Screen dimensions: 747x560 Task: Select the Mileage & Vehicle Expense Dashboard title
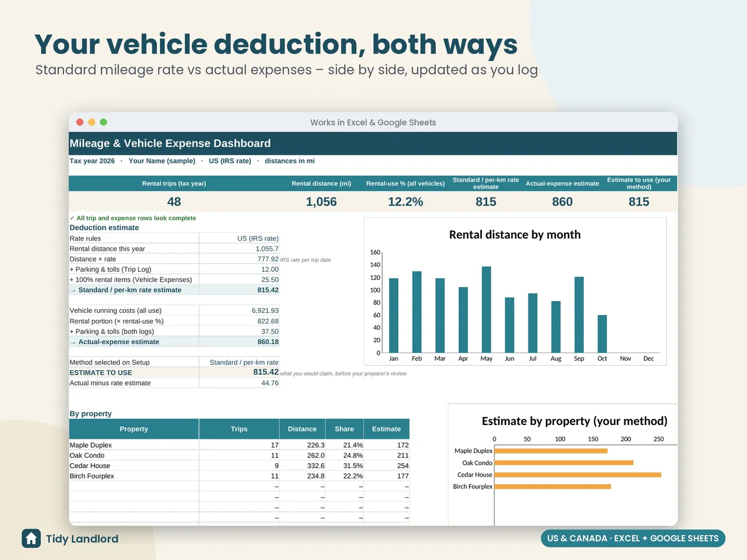[170, 143]
